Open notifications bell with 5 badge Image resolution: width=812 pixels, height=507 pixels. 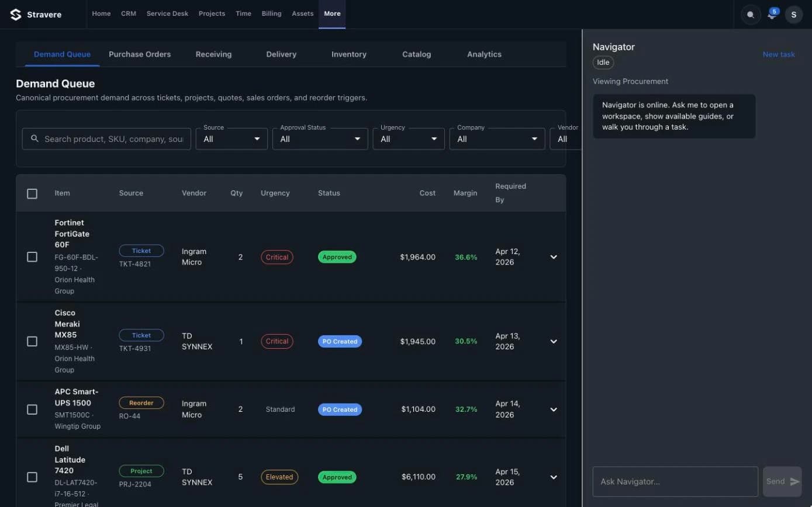click(x=772, y=15)
